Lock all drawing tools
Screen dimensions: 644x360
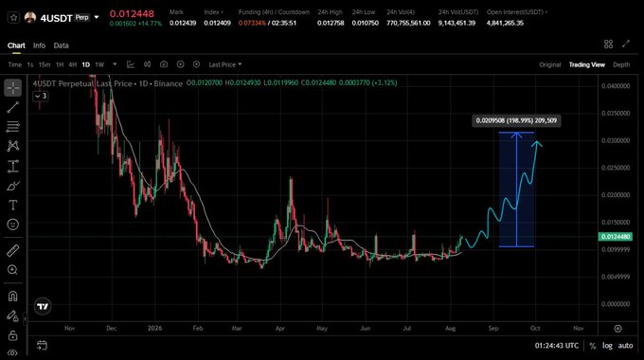pyautogui.click(x=12, y=335)
